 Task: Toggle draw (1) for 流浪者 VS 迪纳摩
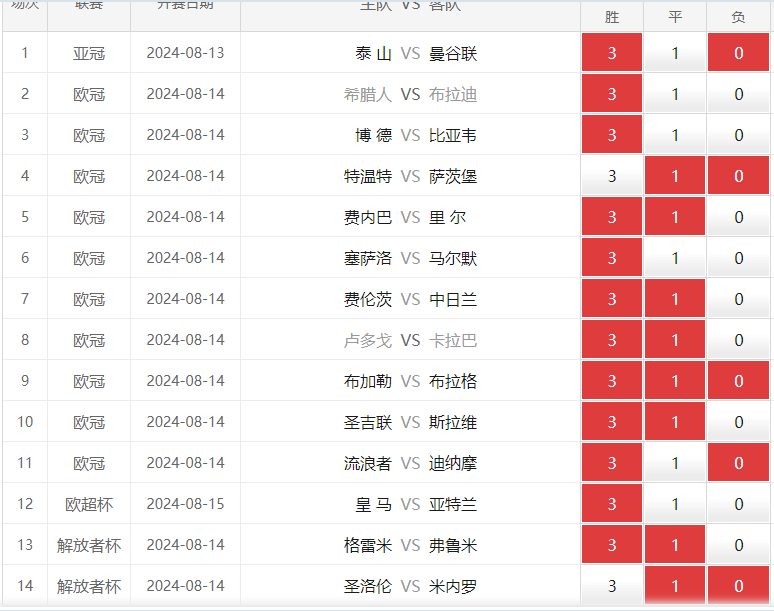(x=675, y=462)
